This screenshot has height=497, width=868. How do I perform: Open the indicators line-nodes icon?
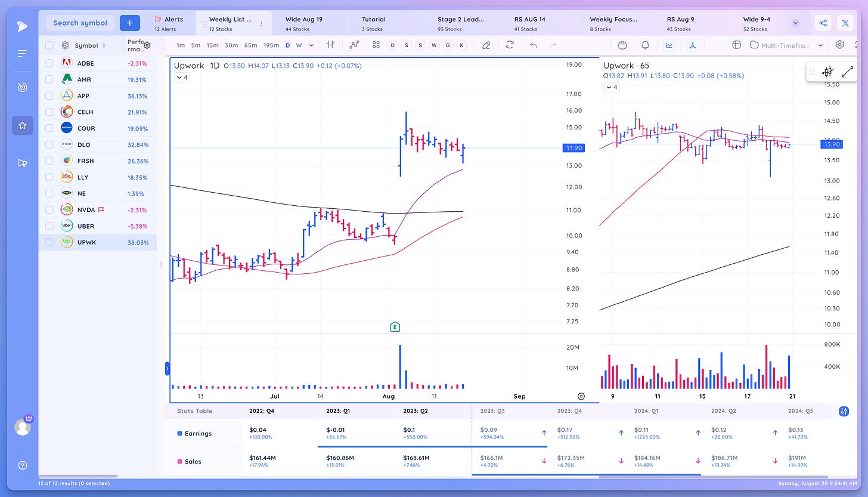click(354, 45)
